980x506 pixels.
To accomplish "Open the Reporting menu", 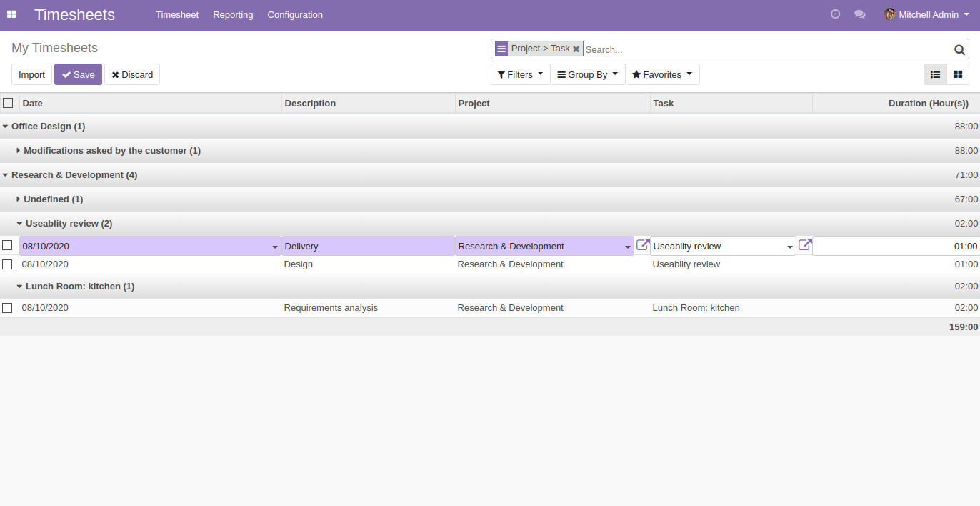I will (233, 14).
